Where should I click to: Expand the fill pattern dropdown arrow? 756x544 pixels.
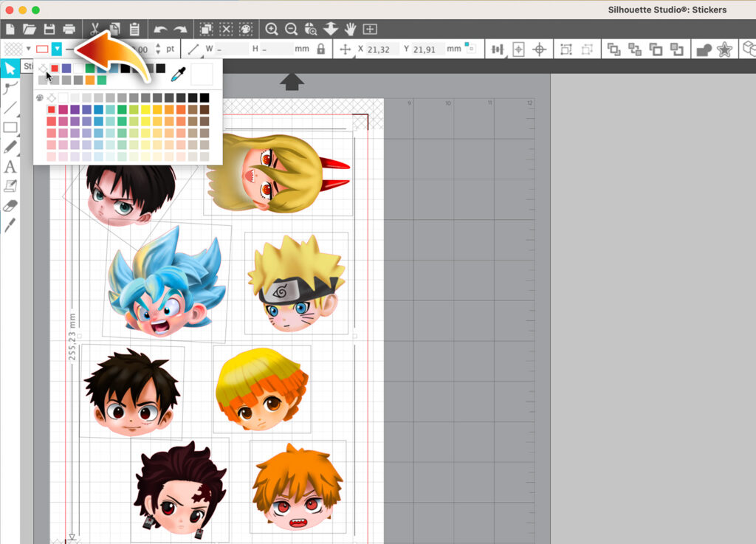click(28, 49)
